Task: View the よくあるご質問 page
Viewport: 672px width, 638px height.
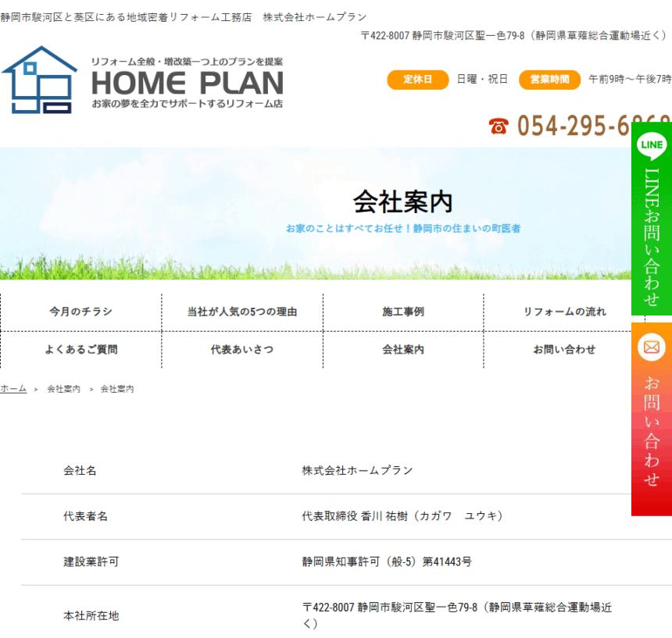Action: click(80, 350)
